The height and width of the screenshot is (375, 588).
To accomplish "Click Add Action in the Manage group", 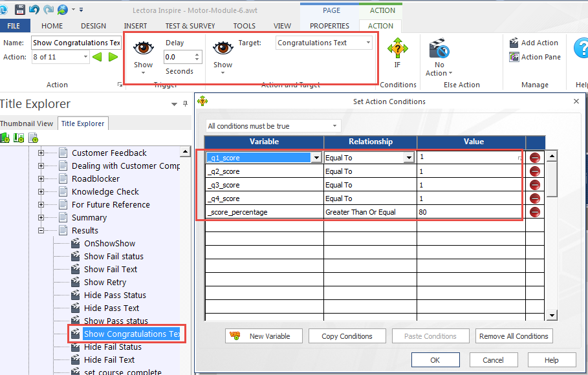I will pos(534,43).
